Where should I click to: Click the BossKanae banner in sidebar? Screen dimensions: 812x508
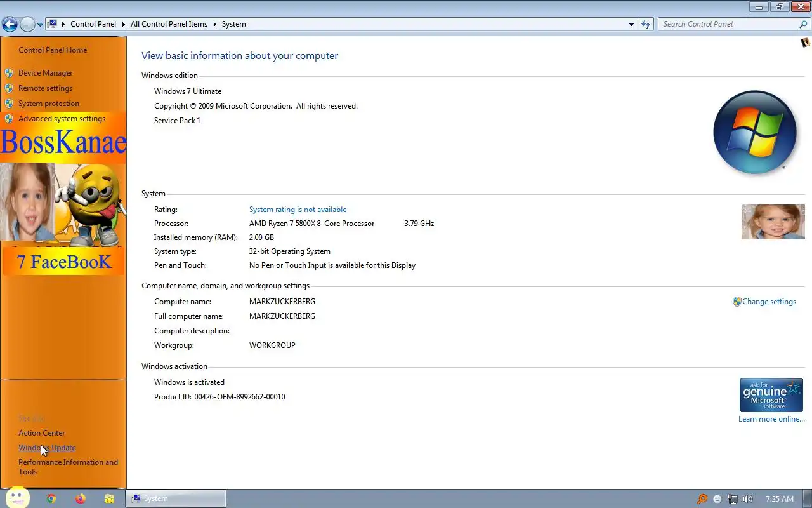point(63,142)
